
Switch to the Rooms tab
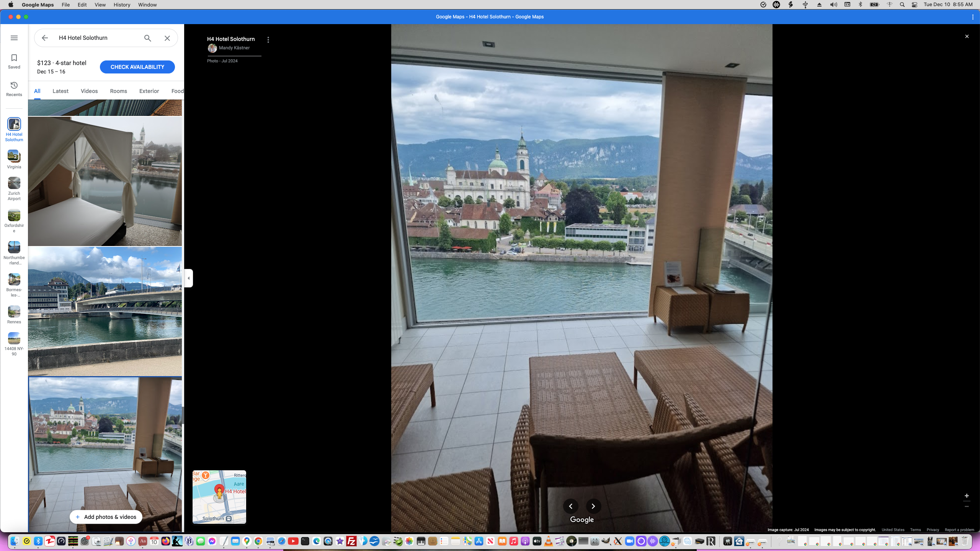coord(118,91)
